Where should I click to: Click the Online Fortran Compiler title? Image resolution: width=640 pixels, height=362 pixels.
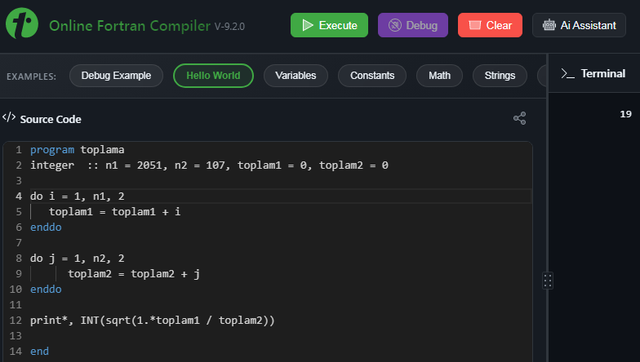point(130,26)
